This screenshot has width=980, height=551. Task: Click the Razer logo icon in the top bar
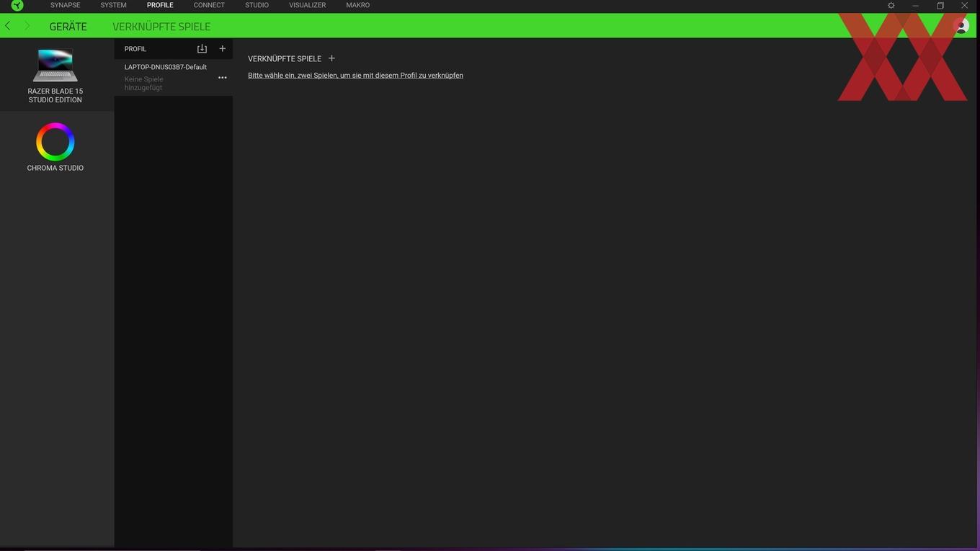point(17,5)
